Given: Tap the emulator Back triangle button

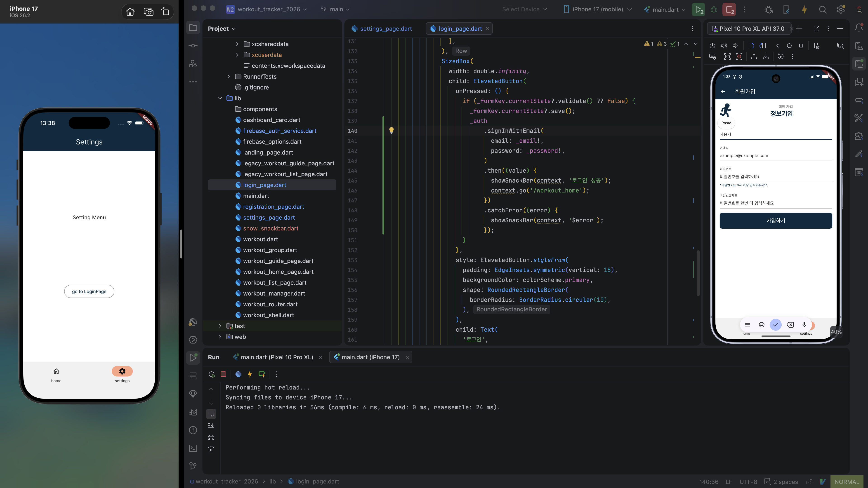Looking at the screenshot, I should click(x=777, y=45).
